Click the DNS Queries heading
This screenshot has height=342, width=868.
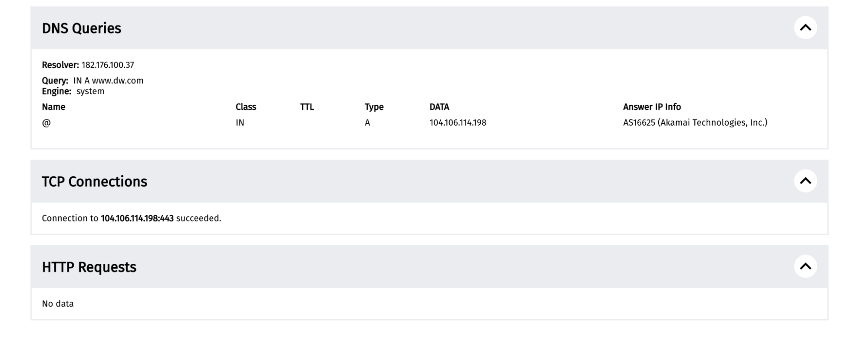click(x=82, y=28)
